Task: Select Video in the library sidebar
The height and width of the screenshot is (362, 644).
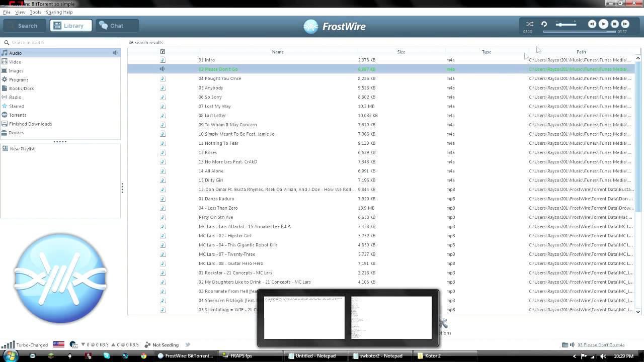Action: point(60,62)
